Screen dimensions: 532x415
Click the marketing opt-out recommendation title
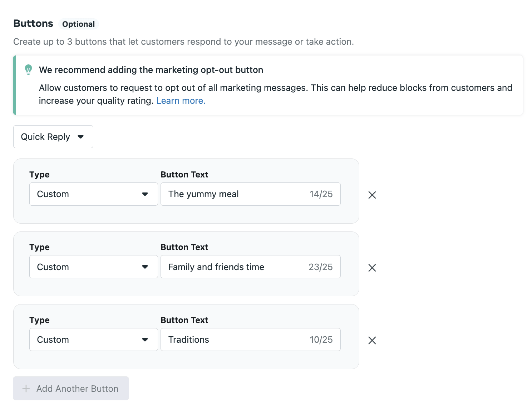(x=151, y=70)
